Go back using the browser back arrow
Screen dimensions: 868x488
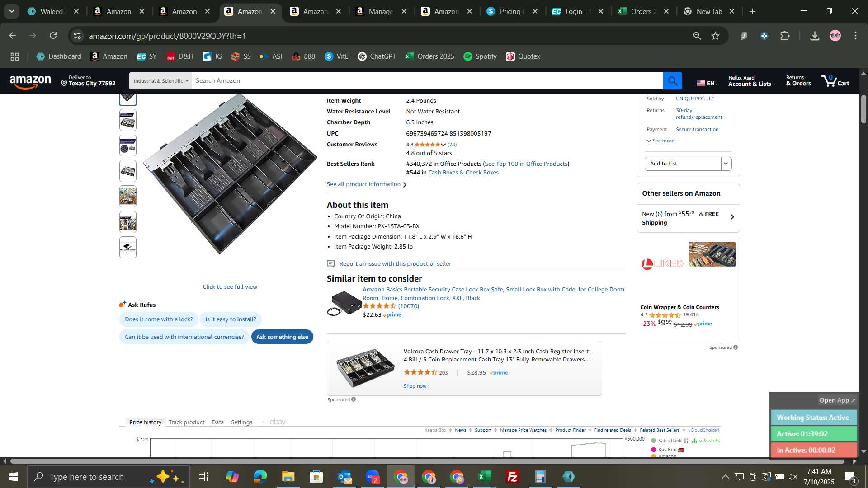coord(12,36)
